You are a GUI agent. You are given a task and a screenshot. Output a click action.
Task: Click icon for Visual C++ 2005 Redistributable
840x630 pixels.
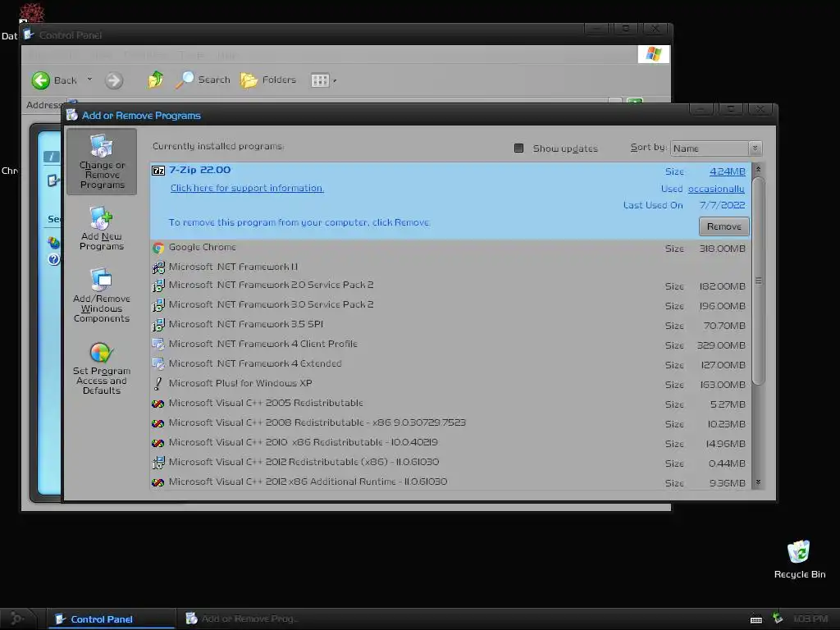[x=158, y=404]
